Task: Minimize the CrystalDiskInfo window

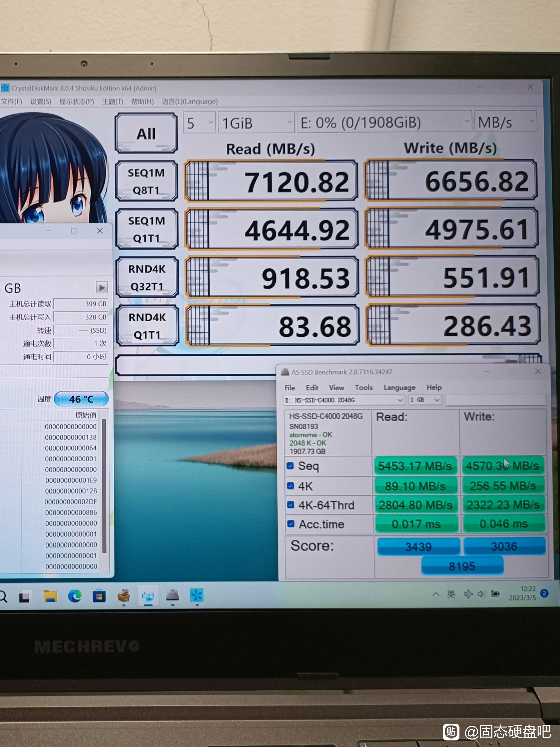Action: pos(48,231)
